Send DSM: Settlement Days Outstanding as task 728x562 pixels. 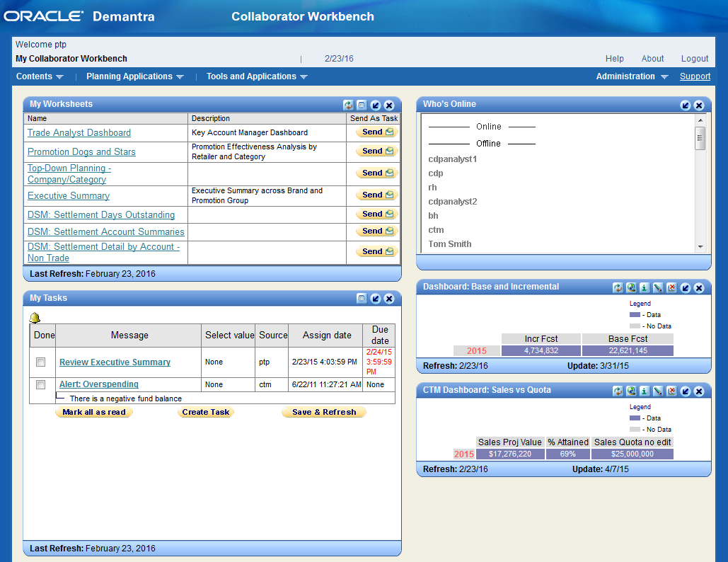(378, 214)
